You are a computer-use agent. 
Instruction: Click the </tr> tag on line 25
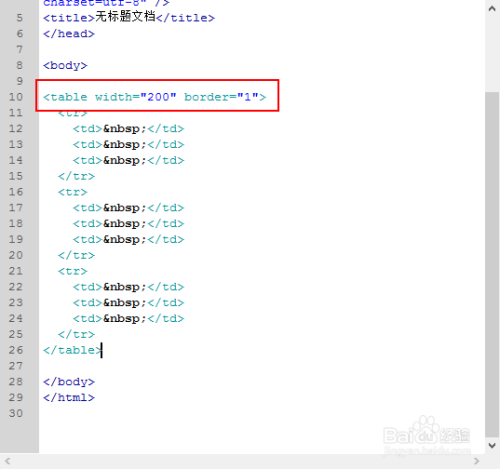coord(76,334)
